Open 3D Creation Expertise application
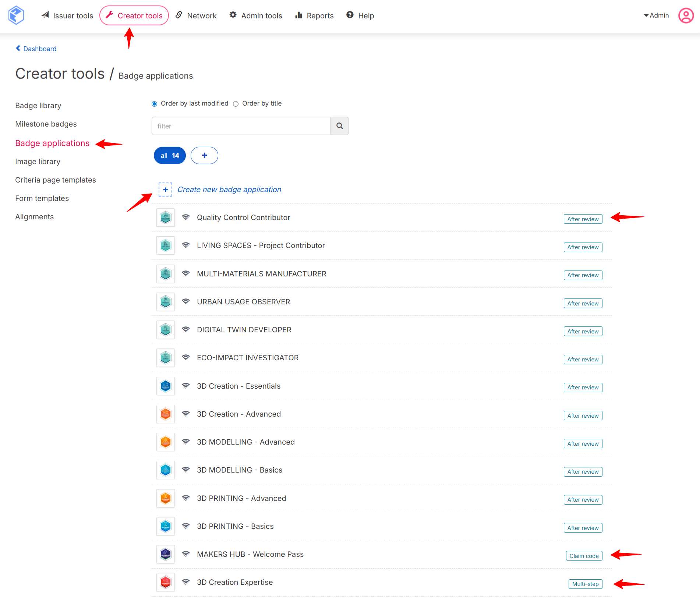The image size is (700, 601). click(235, 582)
